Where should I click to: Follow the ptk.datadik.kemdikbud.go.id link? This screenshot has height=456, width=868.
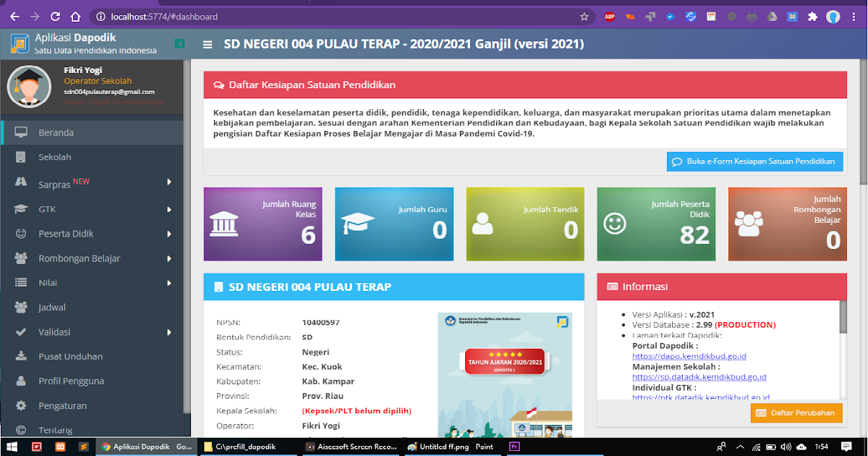[x=701, y=397]
